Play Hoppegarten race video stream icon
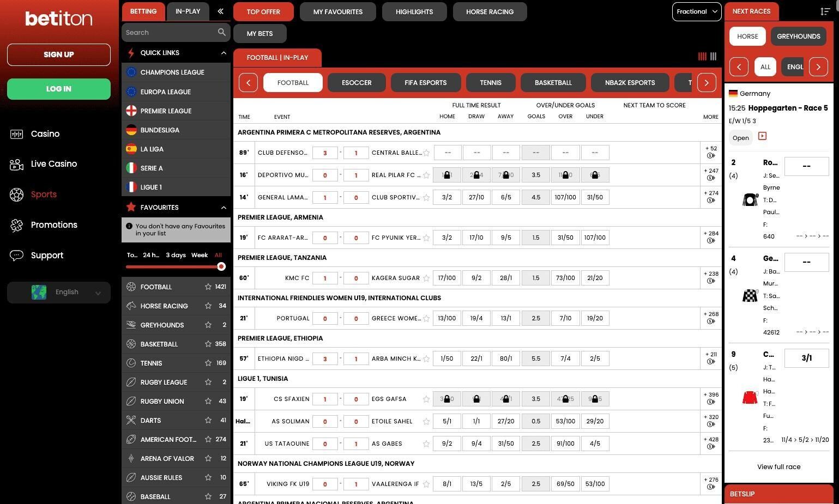839x504 pixels. coord(762,136)
